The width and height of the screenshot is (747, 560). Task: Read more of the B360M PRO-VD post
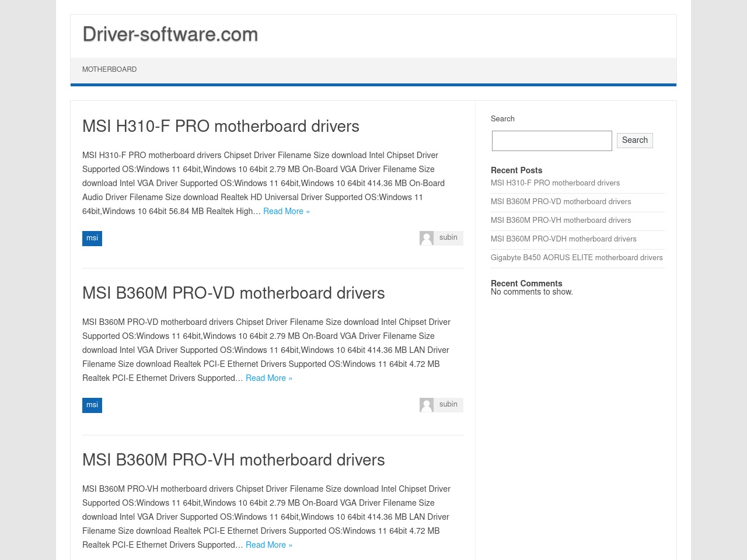[x=269, y=378]
